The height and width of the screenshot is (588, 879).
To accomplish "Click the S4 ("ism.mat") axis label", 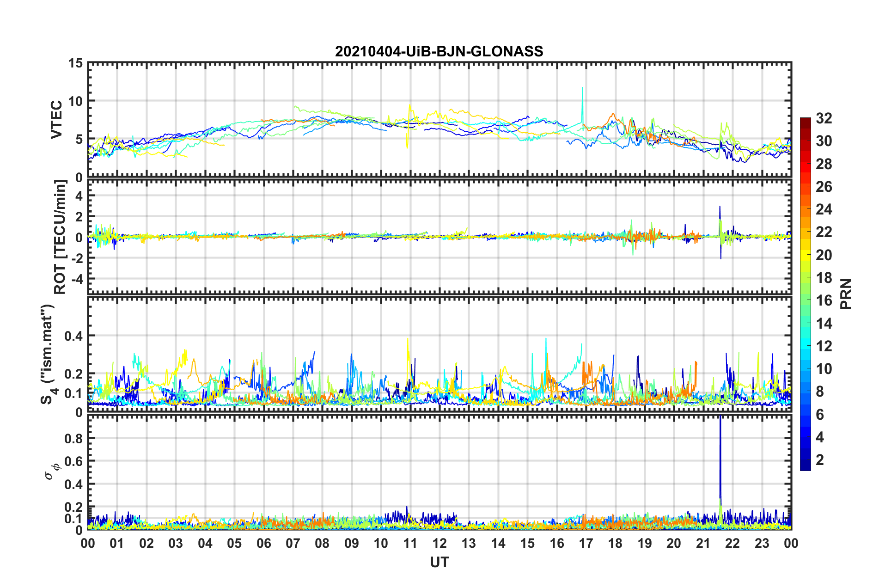I will click(x=48, y=354).
